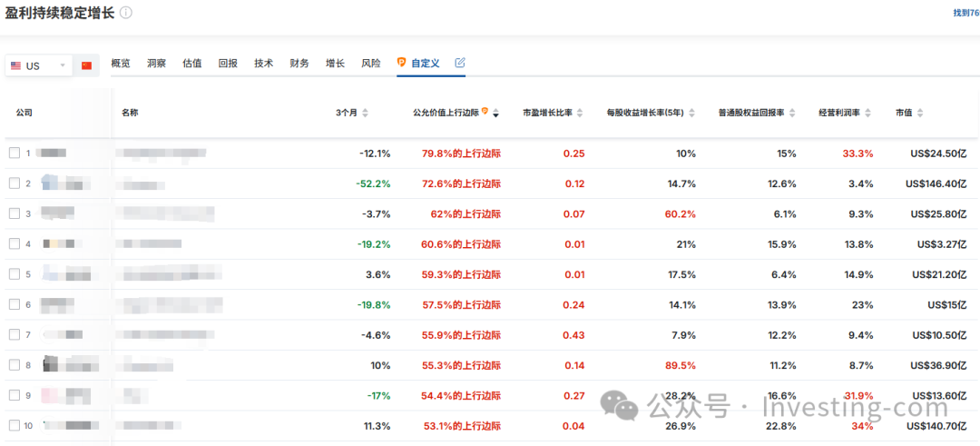Switch to the 回报 tab
The image size is (980, 446).
point(228,64)
